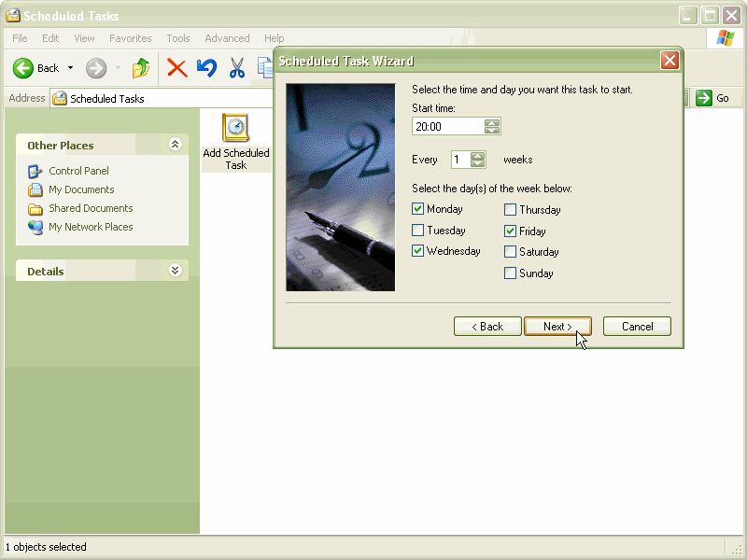Click the My Network Places globe icon
Image resolution: width=747 pixels, height=560 pixels.
35,227
